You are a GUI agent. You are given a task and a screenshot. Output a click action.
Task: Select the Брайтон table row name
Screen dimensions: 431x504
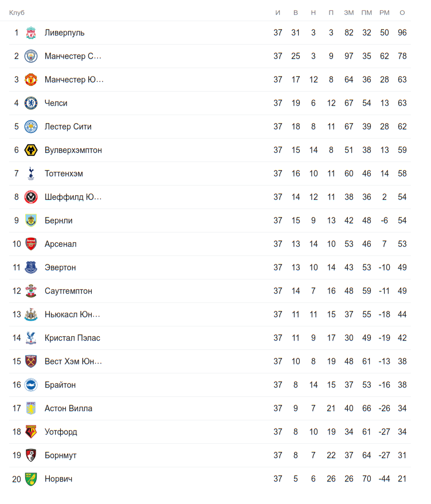pos(60,385)
